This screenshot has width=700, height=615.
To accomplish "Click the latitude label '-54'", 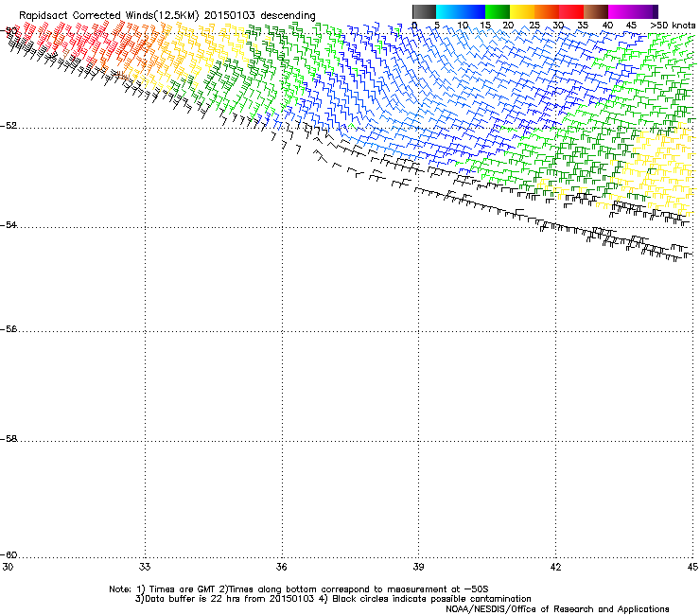I will (9, 225).
